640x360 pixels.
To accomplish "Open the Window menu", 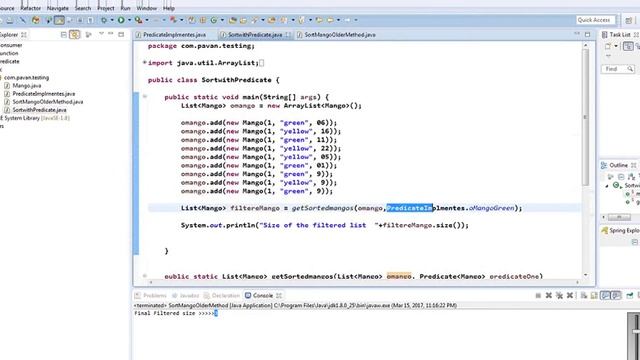I will coord(147,8).
